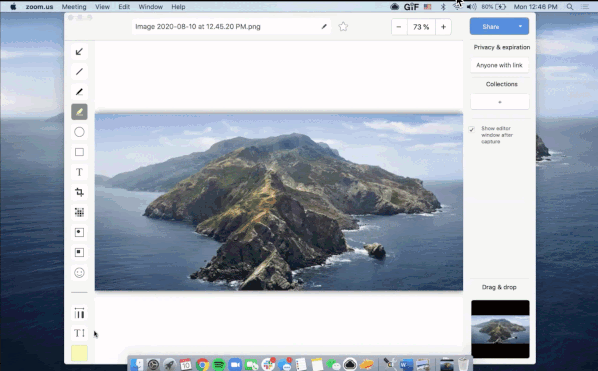Toggle Show editor window after capture

(x=472, y=129)
